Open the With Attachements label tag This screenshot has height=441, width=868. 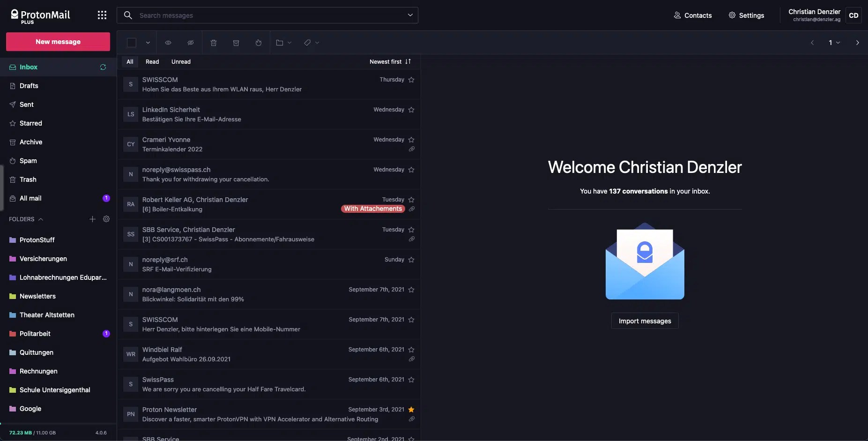(x=373, y=209)
